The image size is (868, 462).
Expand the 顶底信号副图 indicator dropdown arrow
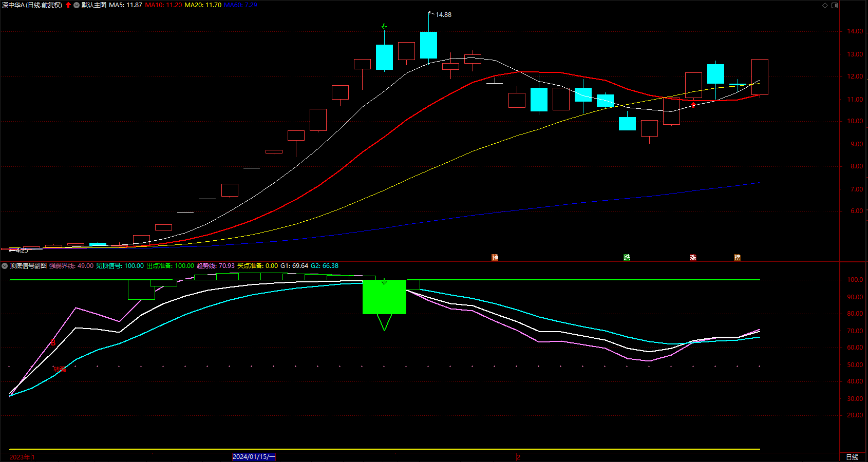point(5,266)
